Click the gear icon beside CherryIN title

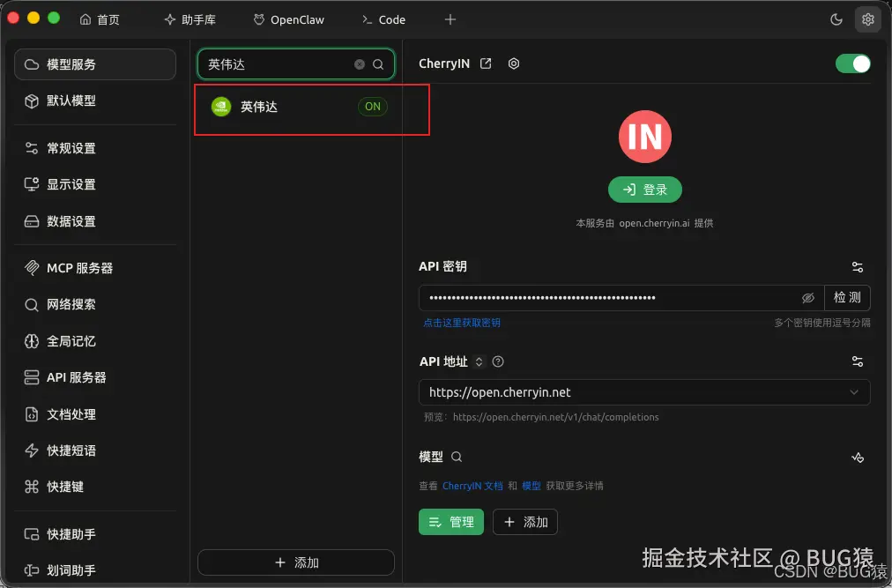click(514, 63)
